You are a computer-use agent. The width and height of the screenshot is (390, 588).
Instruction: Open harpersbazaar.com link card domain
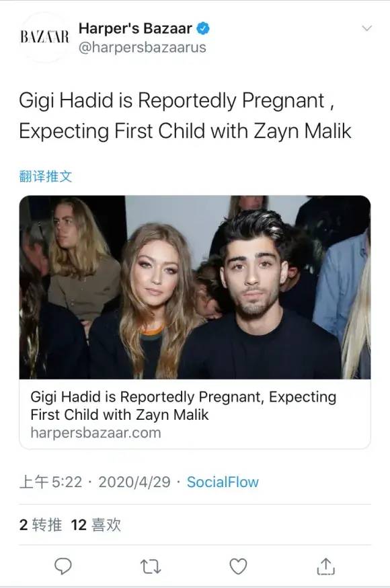[96, 433]
